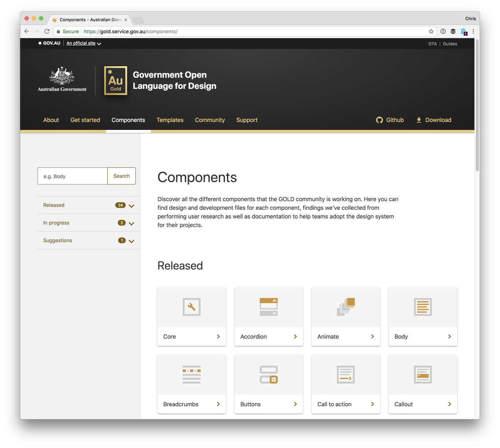
Task: Open the Breadcrumbs card label
Action: [x=181, y=404]
